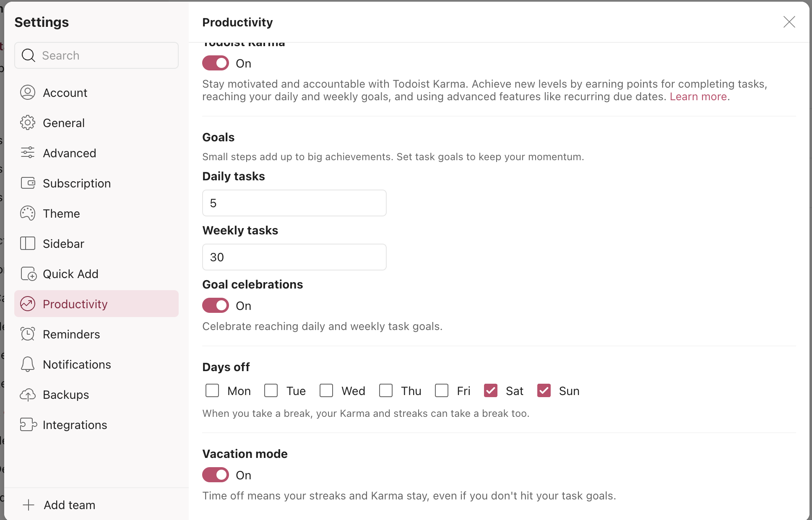Switch off Vacation mode
The image size is (812, 520).
216,475
